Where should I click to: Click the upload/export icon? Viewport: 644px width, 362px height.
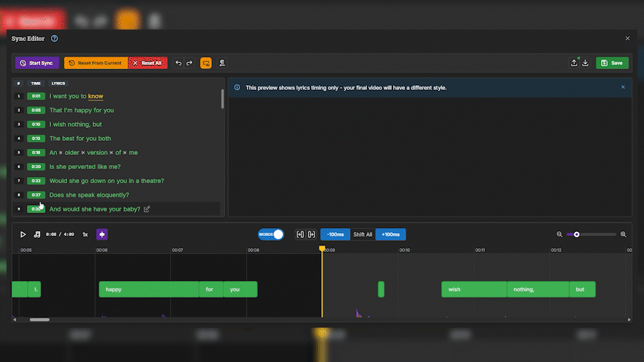(x=574, y=63)
